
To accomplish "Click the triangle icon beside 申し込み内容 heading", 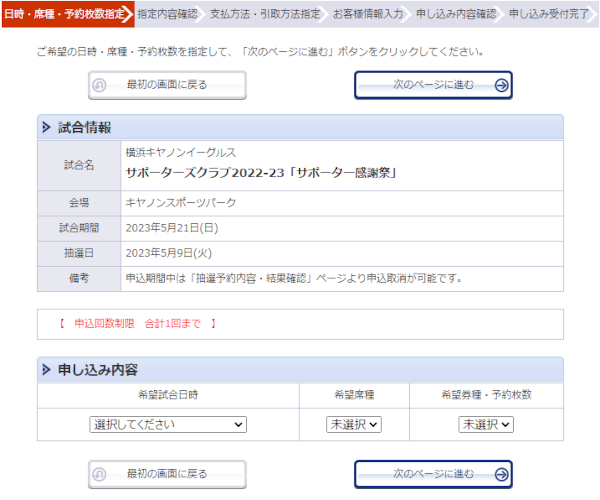I will coord(46,370).
